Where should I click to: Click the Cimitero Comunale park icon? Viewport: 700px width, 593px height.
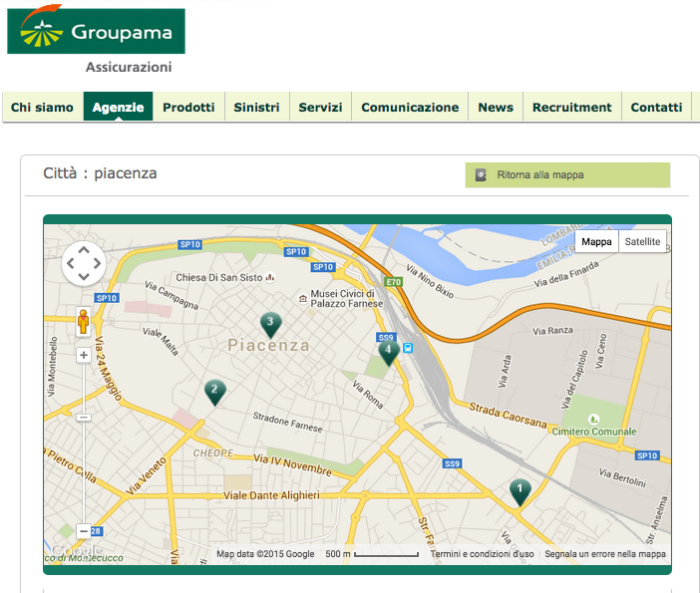[593, 419]
